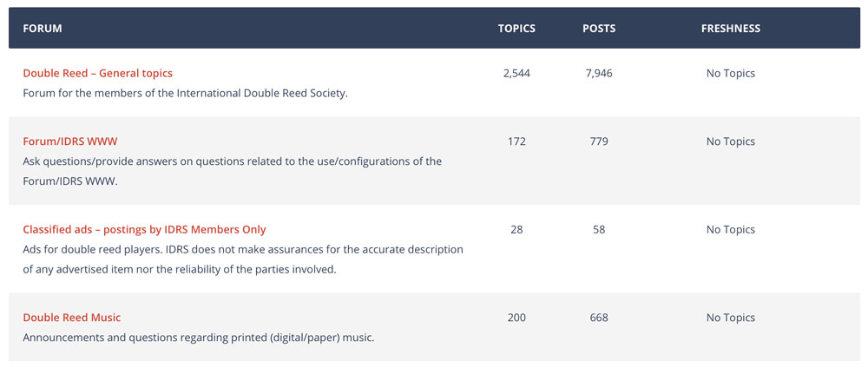Click the FORUM column header
This screenshot has width=868, height=368.
pyautogui.click(x=42, y=29)
